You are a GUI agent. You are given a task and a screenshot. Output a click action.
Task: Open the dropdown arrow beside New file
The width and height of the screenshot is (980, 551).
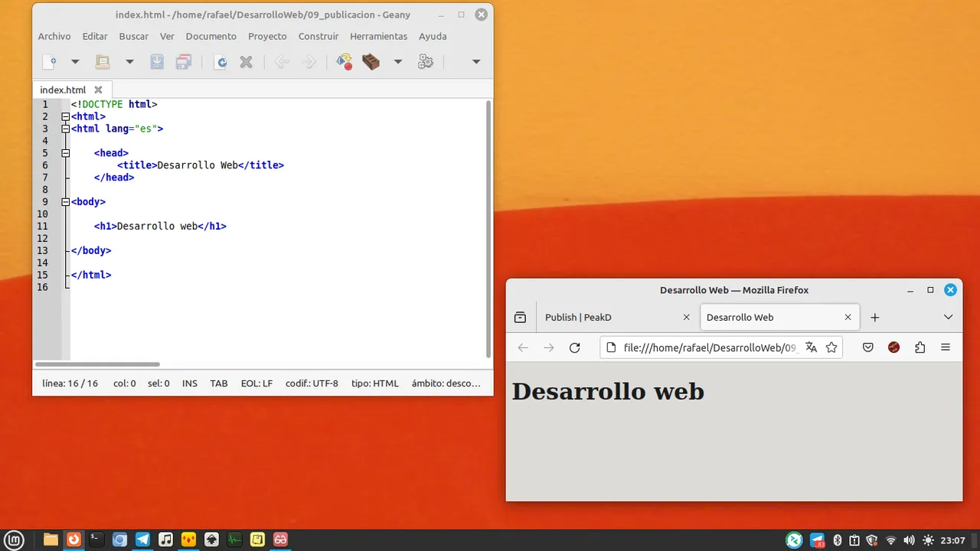tap(75, 62)
